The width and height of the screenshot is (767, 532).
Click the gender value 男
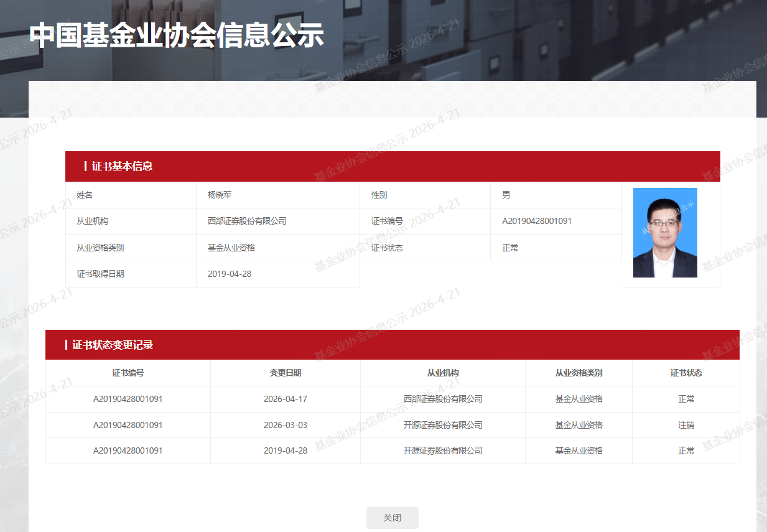click(506, 195)
